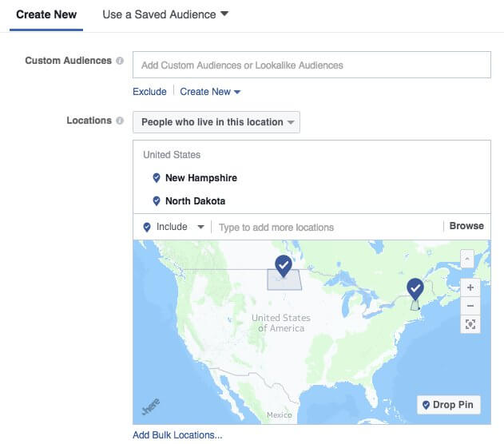Image resolution: width=504 pixels, height=444 pixels.
Task: Click the Custom Audiences info icon
Action: point(120,61)
